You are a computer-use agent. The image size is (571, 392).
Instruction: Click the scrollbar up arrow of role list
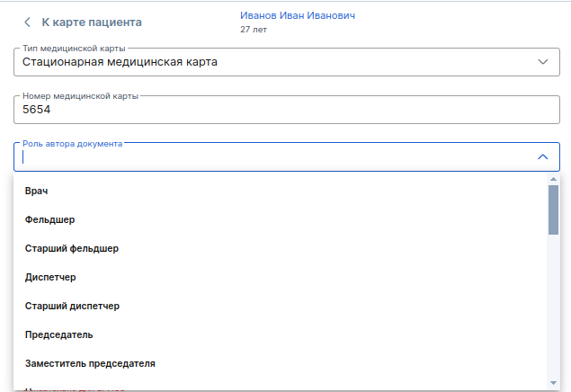pos(553,178)
